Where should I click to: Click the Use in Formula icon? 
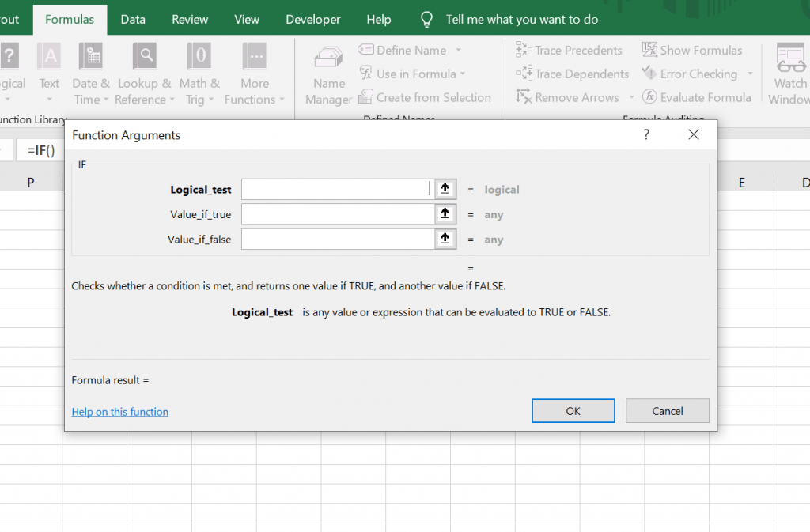[365, 74]
